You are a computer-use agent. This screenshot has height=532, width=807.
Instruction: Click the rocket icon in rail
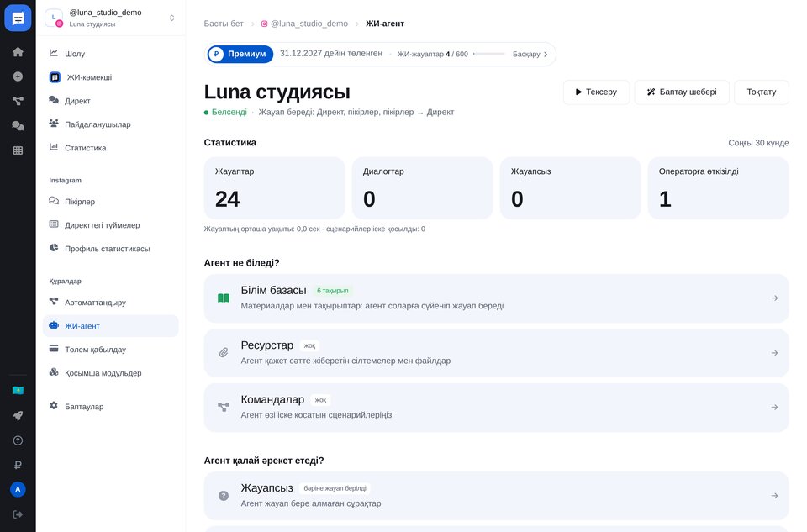[x=18, y=416]
